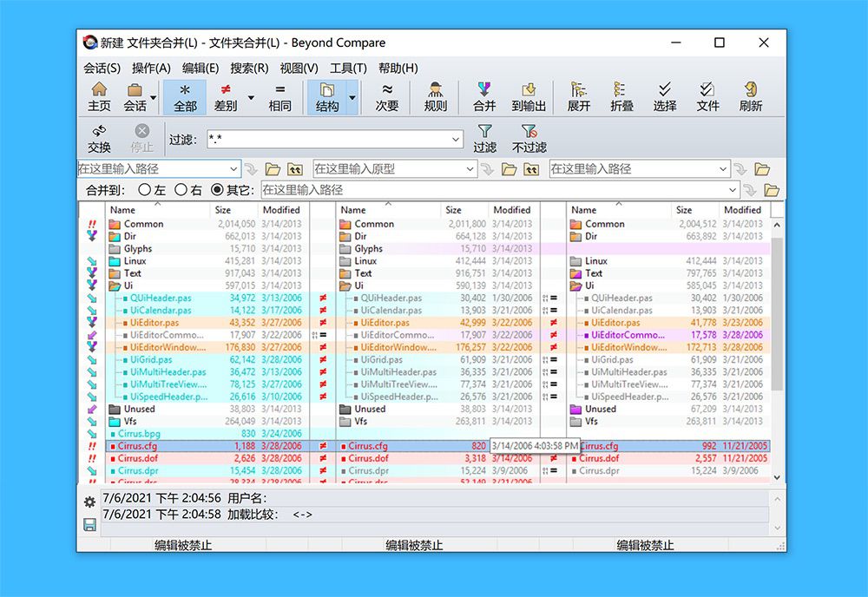Open the 工具(T) menu

[348, 68]
